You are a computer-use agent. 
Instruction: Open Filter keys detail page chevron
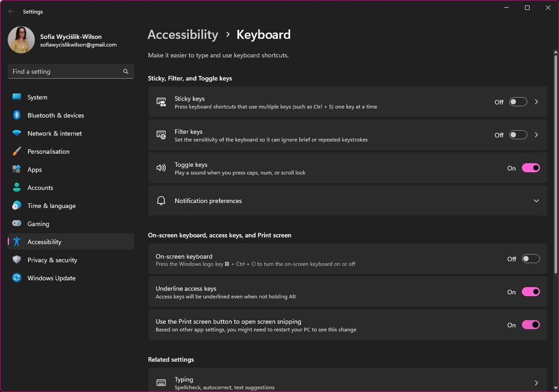pos(536,135)
